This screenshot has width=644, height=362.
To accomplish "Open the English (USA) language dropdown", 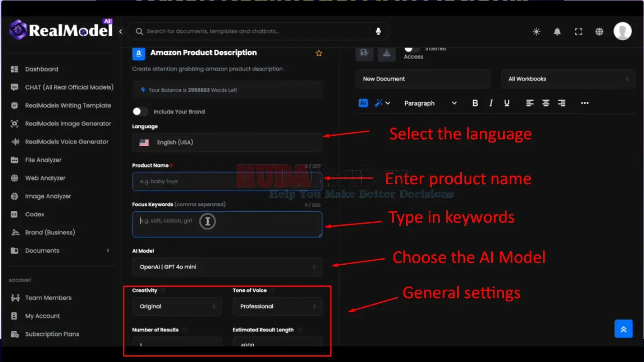I will tap(227, 142).
